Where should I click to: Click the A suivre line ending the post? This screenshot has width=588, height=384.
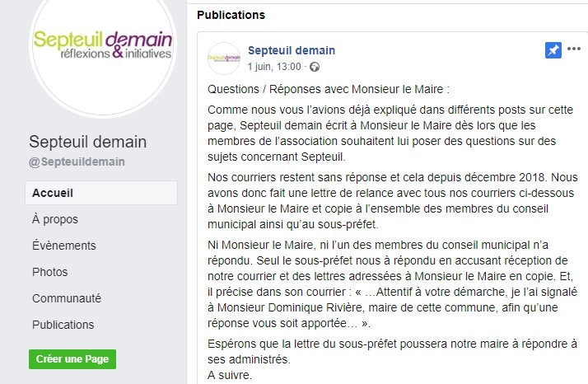pos(230,375)
